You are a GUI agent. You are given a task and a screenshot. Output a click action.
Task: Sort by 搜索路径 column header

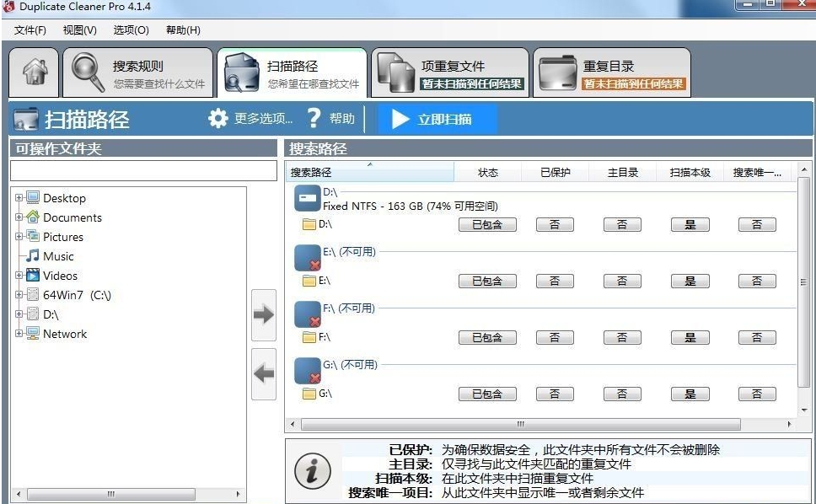(369, 172)
